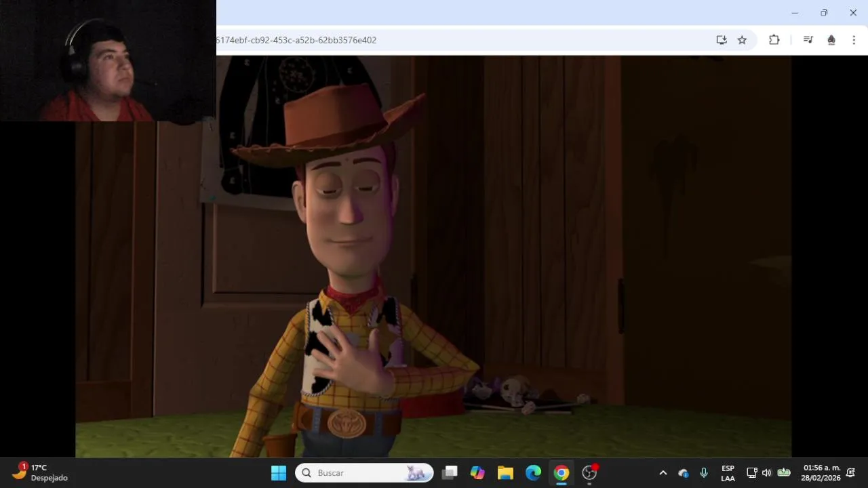Open the Chrome profile avatar
Viewport: 868px width, 488px height.
coord(831,40)
